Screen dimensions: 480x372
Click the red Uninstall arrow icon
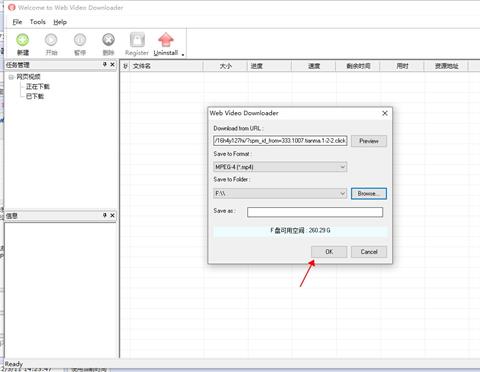click(x=166, y=40)
